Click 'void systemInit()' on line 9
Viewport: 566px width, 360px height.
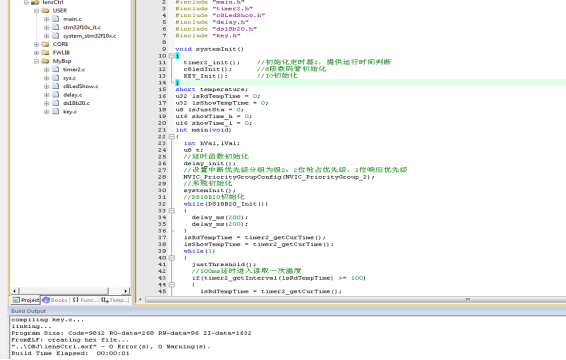point(209,49)
